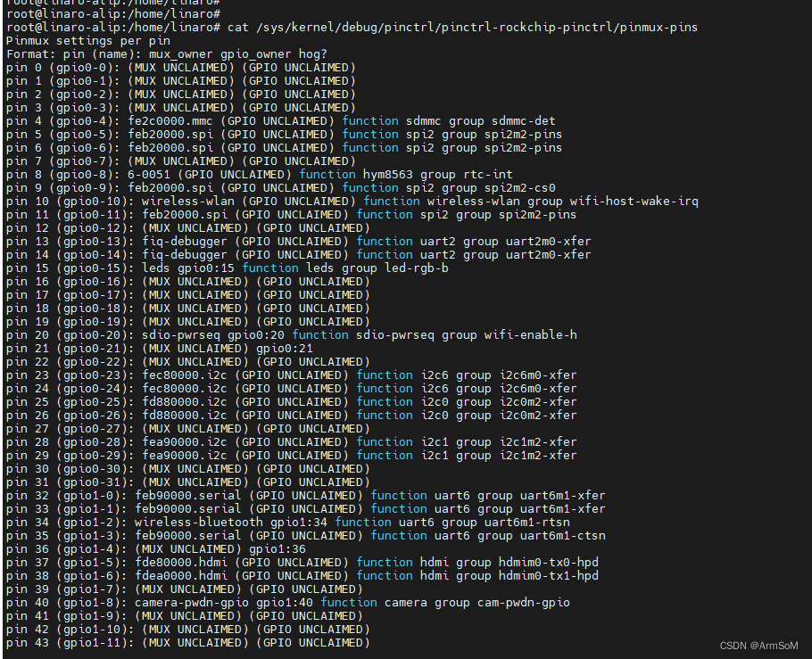The width and height of the screenshot is (812, 659).
Task: Select pin 37 hdmim0-tx0-hpd line
Action: tap(302, 563)
